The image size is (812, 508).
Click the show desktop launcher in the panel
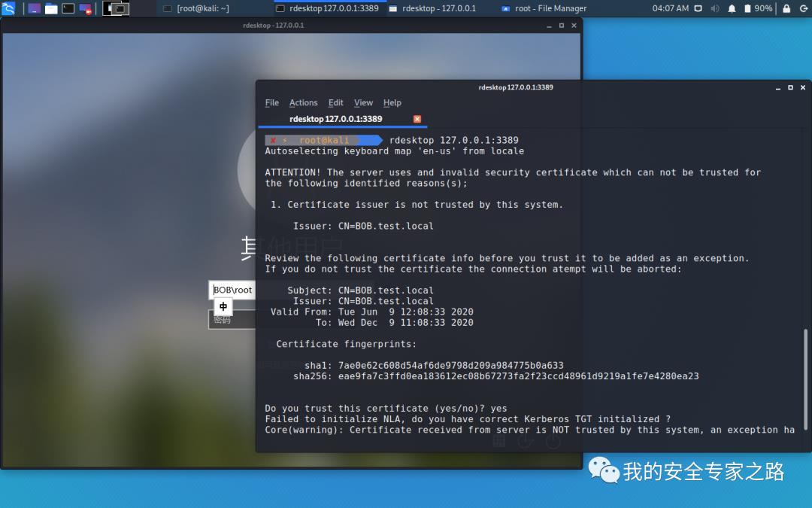point(34,8)
